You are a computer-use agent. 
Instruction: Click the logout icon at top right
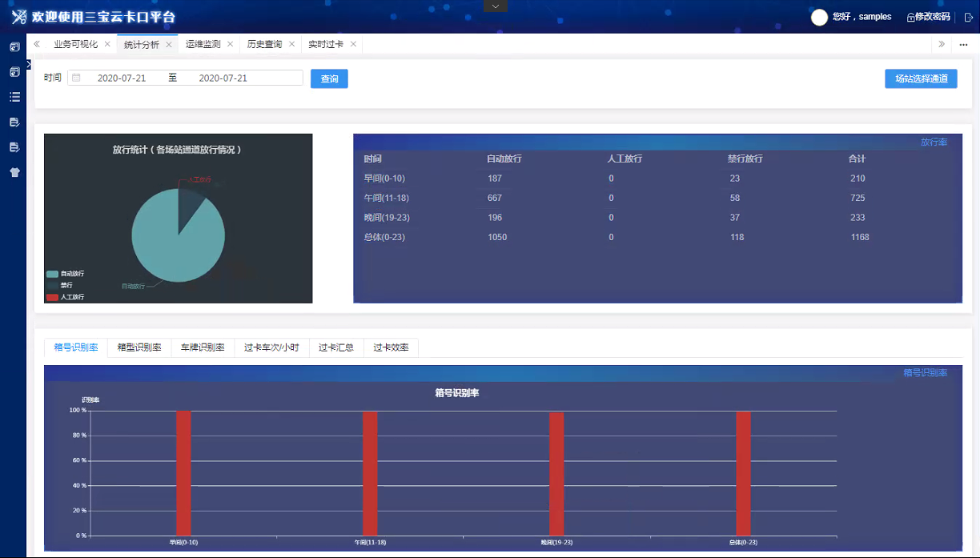pyautogui.click(x=969, y=17)
